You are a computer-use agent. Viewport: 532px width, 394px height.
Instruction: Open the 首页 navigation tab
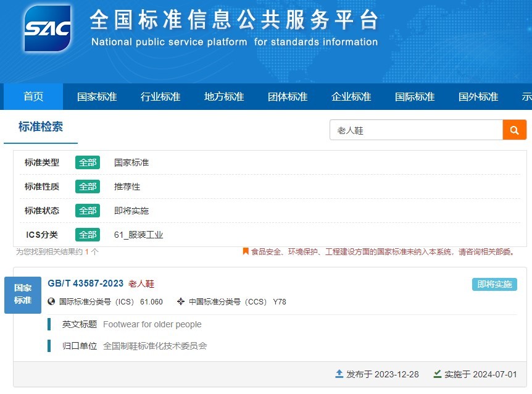pos(33,97)
